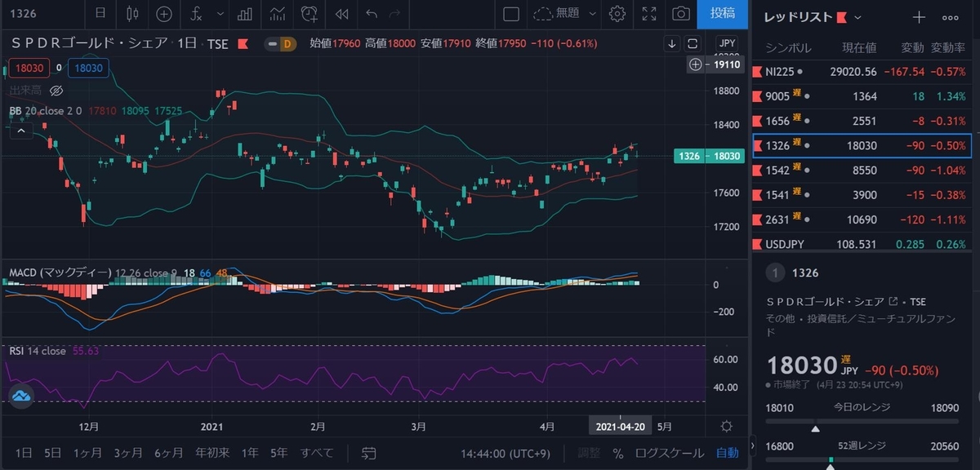Create an alert with the alarm clock icon

click(310, 13)
